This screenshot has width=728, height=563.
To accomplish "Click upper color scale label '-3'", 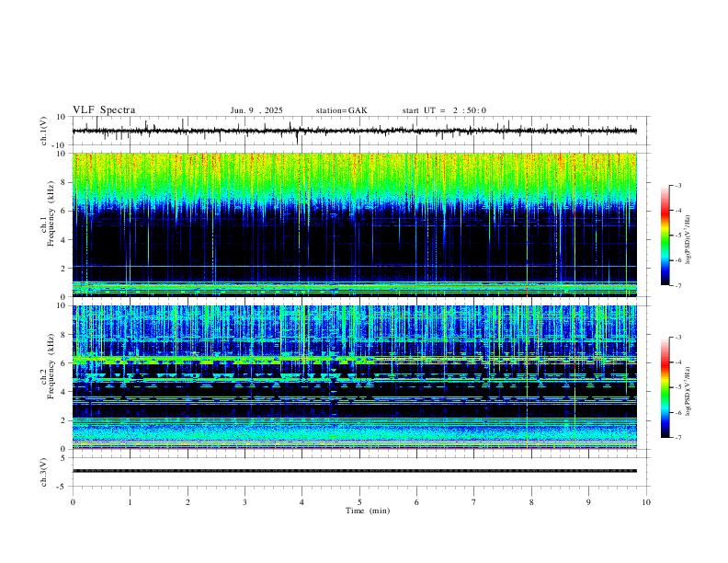I will [677, 185].
